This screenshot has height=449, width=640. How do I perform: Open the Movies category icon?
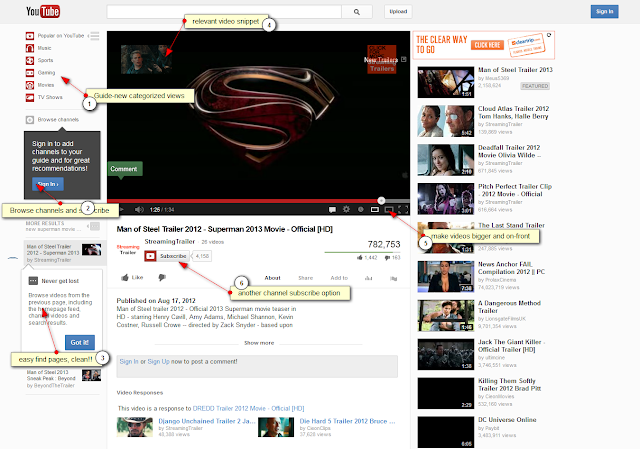click(30, 85)
